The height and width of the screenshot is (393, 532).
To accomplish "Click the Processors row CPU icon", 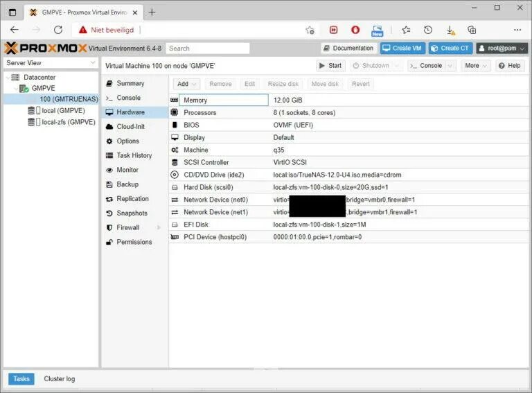I will pyautogui.click(x=174, y=112).
